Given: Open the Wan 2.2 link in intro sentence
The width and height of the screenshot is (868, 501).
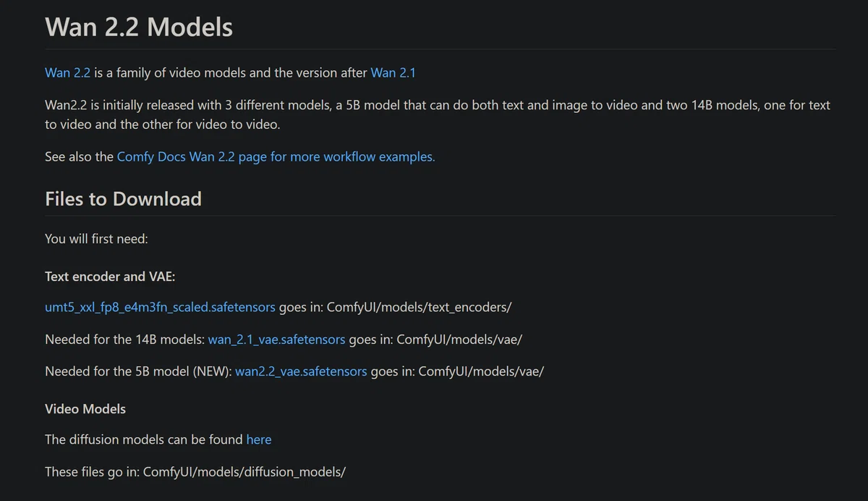Looking at the screenshot, I should pos(67,73).
